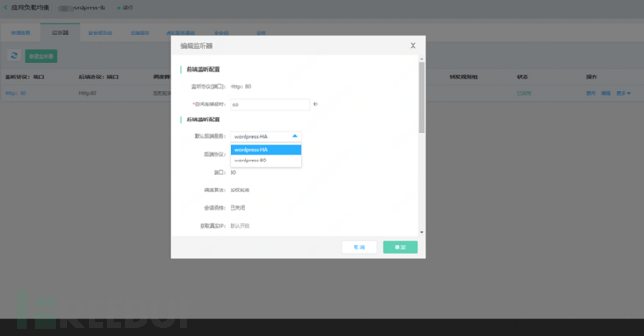Image resolution: width=644 pixels, height=336 pixels.
Task: Confirm the listener edit with 确定
Action: 400,246
